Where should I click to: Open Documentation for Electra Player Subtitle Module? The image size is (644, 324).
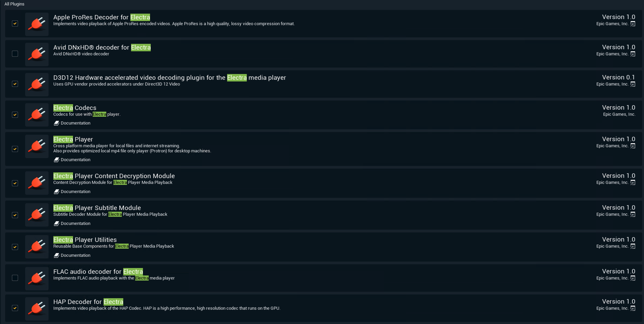72,224
